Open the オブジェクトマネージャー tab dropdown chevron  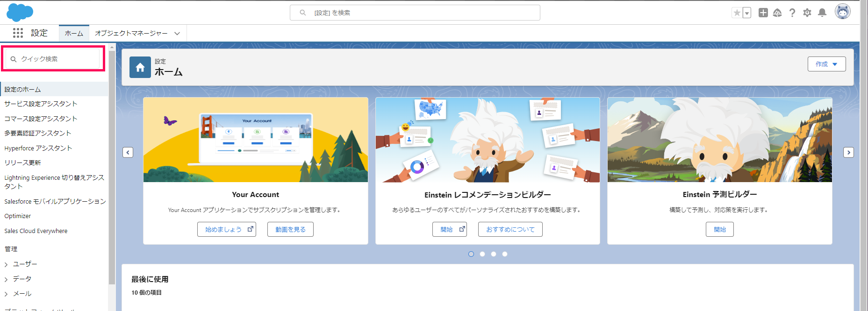point(177,33)
